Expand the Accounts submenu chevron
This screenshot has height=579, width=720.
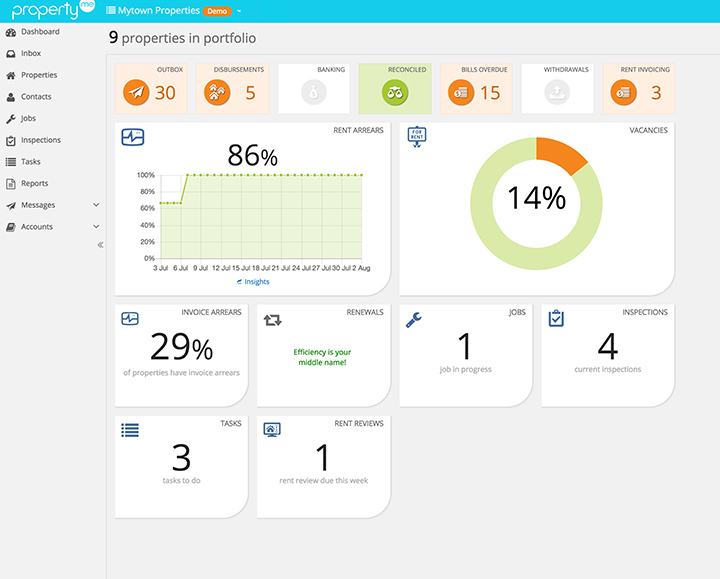[x=96, y=226]
